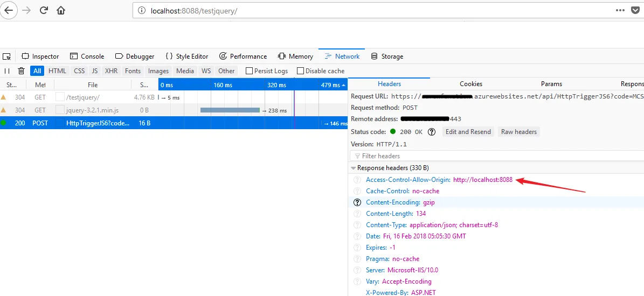The width and height of the screenshot is (644, 296).
Task: Click the Edit and Resend button
Action: 468,132
